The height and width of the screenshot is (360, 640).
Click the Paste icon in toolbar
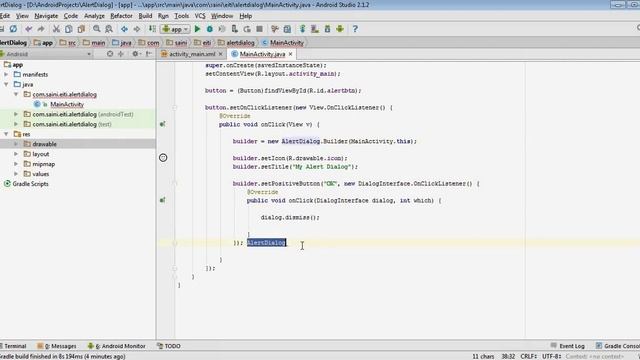pos(81,29)
